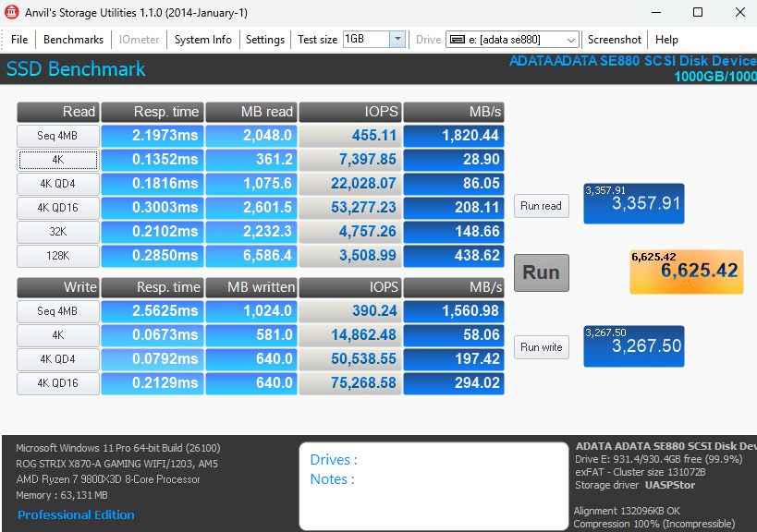Expand the Test size dropdown

tap(397, 40)
